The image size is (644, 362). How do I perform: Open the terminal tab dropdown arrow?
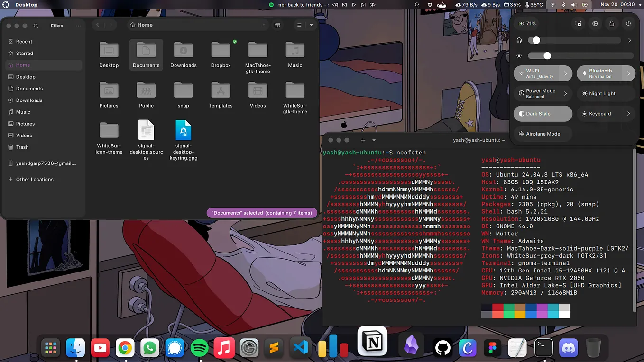374,140
